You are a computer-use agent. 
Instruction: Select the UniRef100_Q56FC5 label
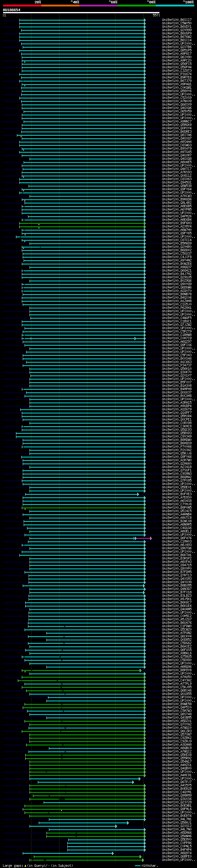[177, 64]
